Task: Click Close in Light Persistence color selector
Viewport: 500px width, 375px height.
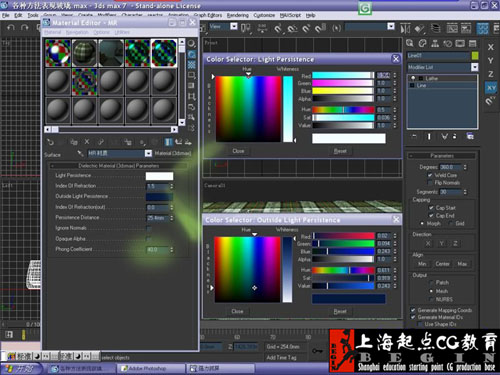Action: (x=238, y=151)
